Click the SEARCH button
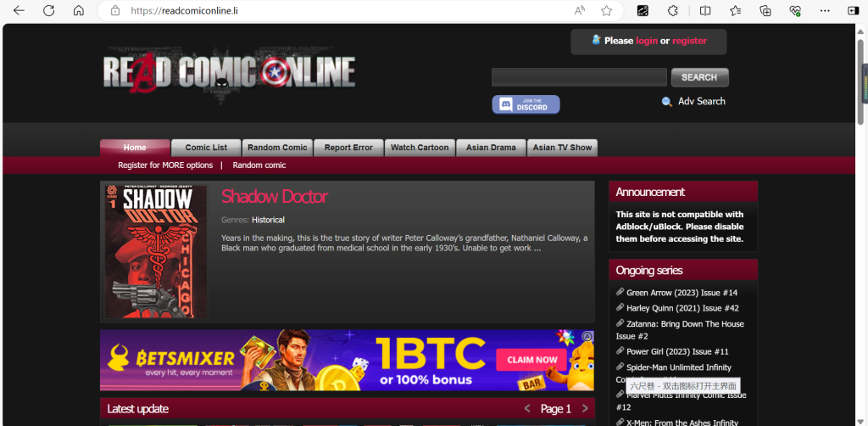 point(699,77)
